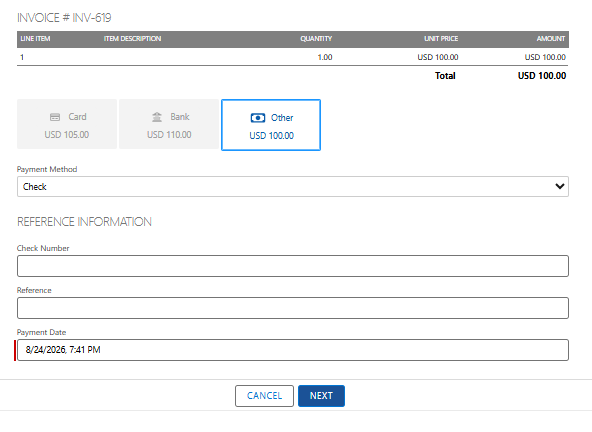Viewport: 592px width, 432px height.
Task: Click the LINE ITEM column header
Action: pos(35,39)
